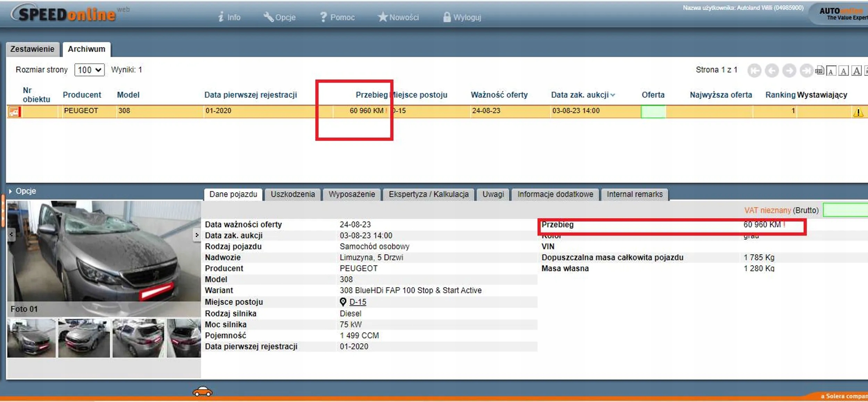Click the first page navigation arrow
The image size is (868, 402).
[754, 71]
